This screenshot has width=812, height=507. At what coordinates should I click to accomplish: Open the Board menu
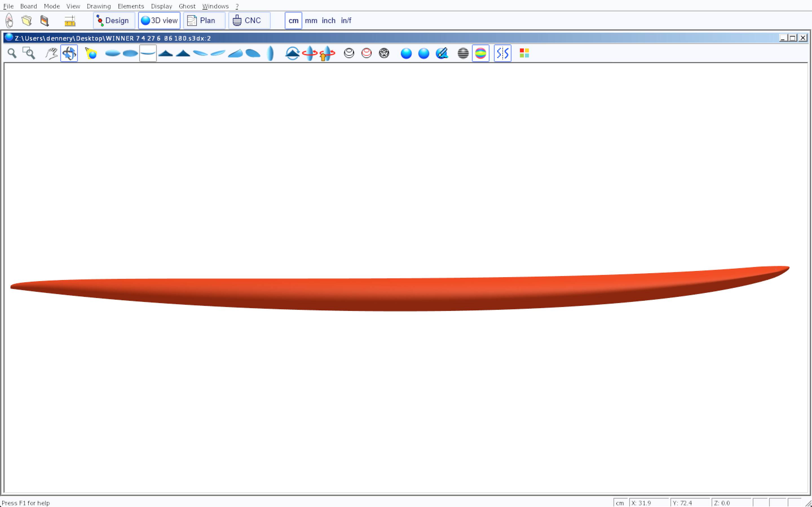tap(28, 6)
